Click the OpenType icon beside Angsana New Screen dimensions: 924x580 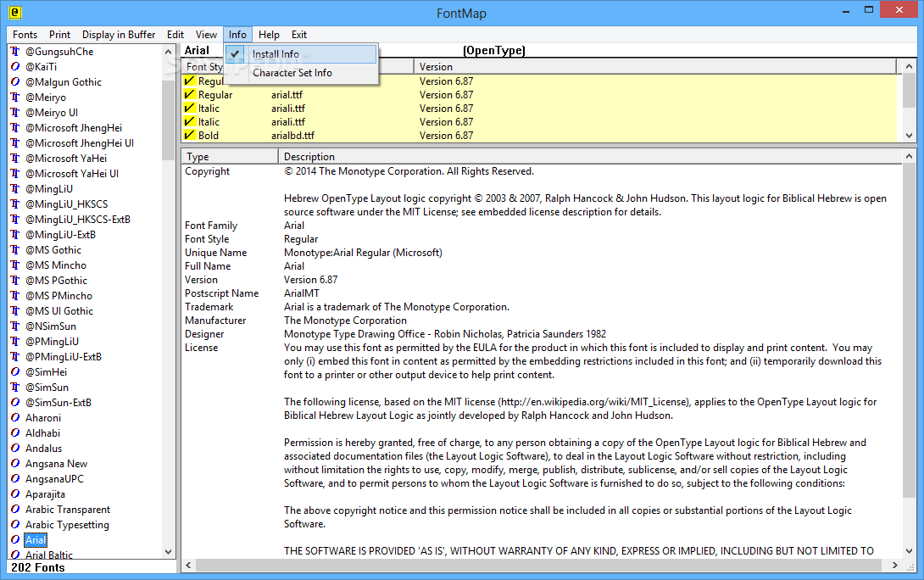coord(15,464)
